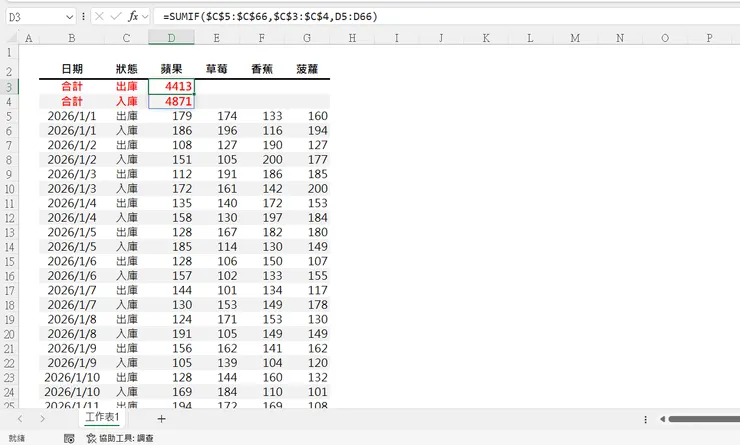Image resolution: width=740 pixels, height=445 pixels.
Task: Click value 167 in row 13
Action: coord(216,233)
